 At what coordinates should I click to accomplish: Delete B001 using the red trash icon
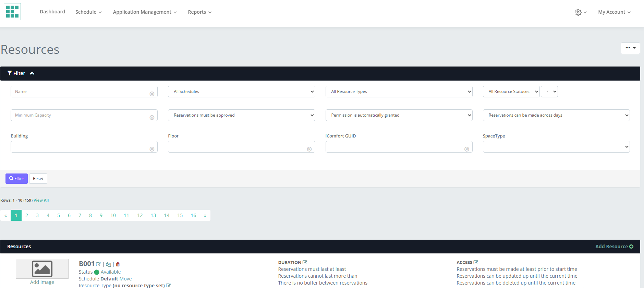click(x=118, y=264)
